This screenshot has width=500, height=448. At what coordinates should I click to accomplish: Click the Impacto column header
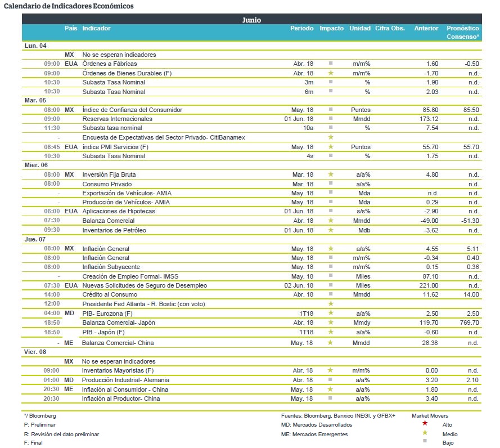(x=332, y=28)
